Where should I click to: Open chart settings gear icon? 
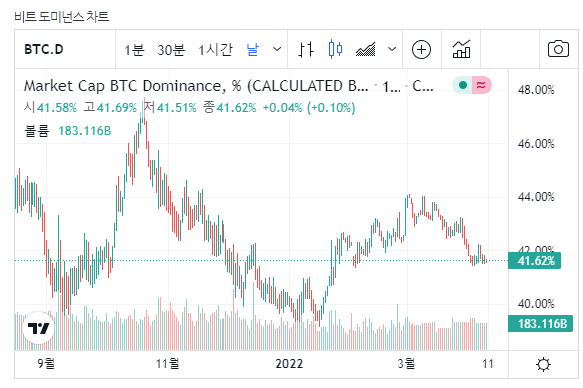(x=544, y=364)
